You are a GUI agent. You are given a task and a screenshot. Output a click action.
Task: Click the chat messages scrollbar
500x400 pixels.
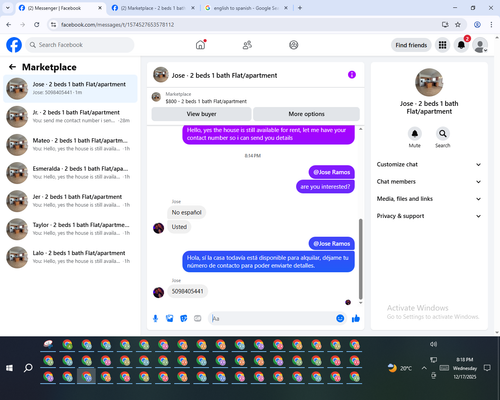coord(360,259)
